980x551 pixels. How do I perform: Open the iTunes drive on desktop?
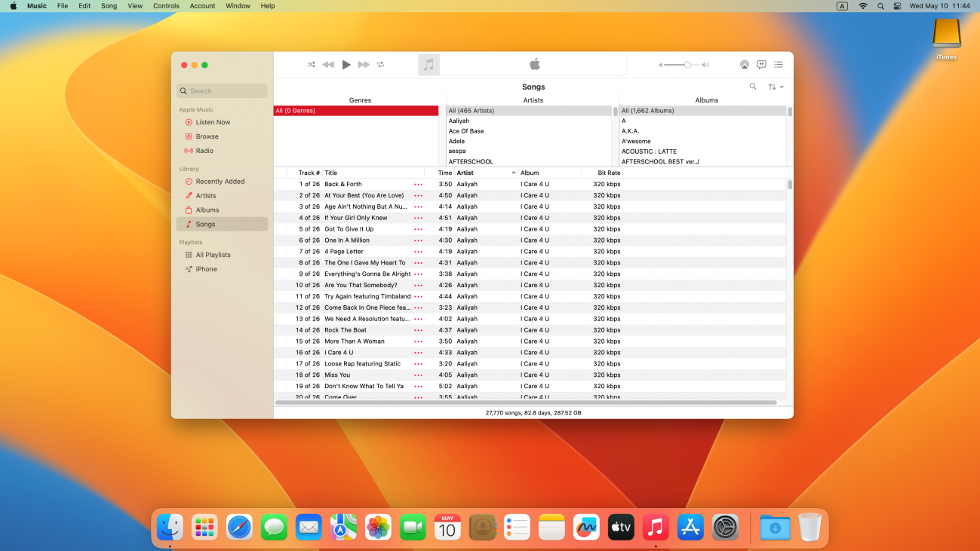click(946, 39)
